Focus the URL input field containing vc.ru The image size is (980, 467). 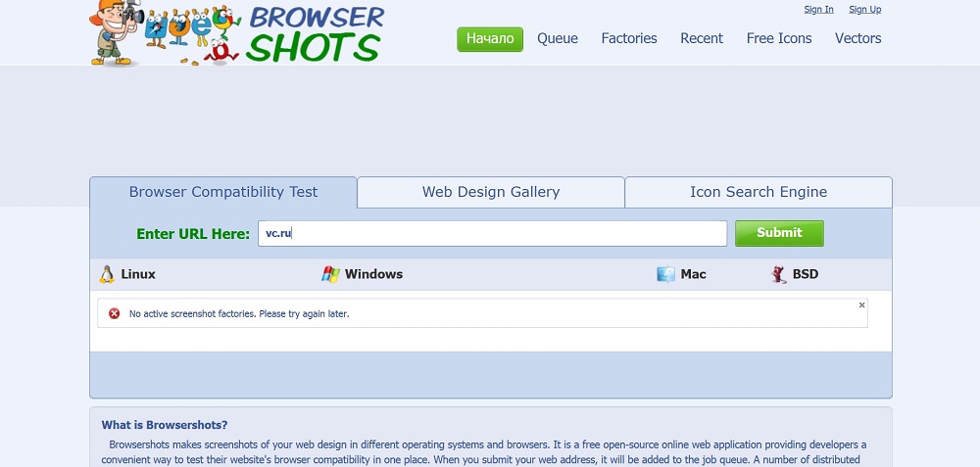pyautogui.click(x=493, y=233)
